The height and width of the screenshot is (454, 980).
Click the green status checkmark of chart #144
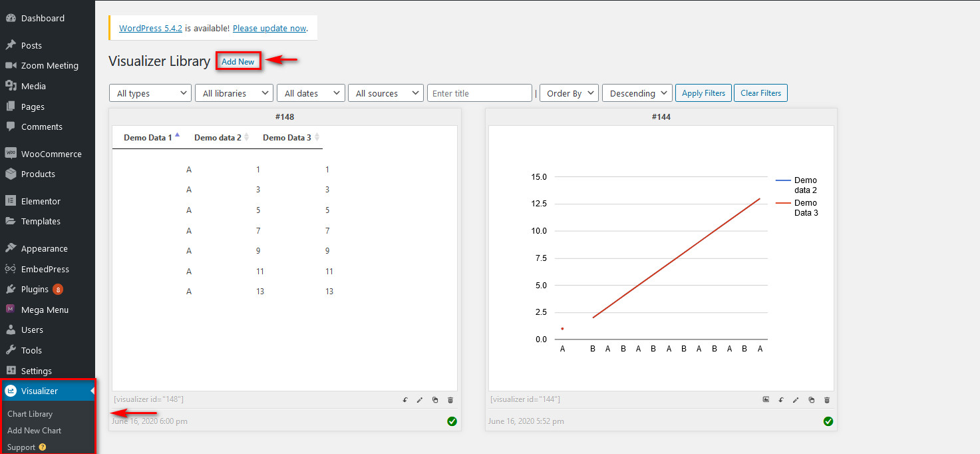(828, 421)
